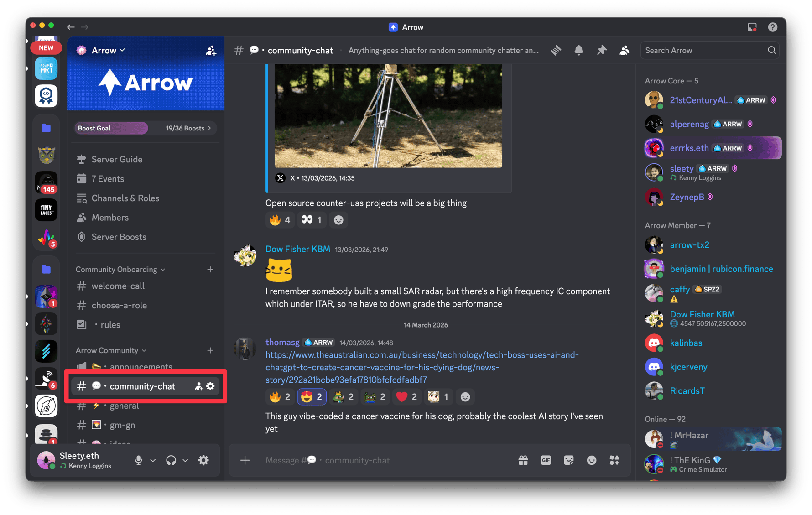
Task: Toggle the red heart reaction
Action: (407, 397)
